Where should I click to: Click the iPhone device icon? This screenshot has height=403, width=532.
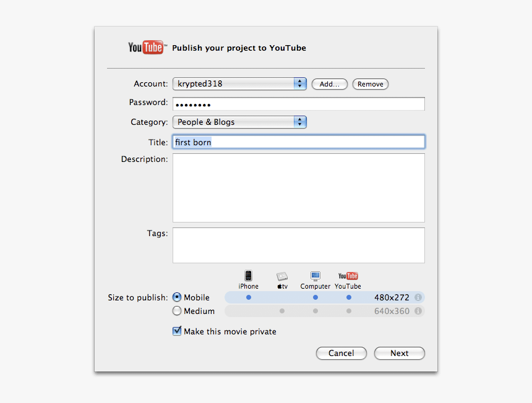point(248,276)
